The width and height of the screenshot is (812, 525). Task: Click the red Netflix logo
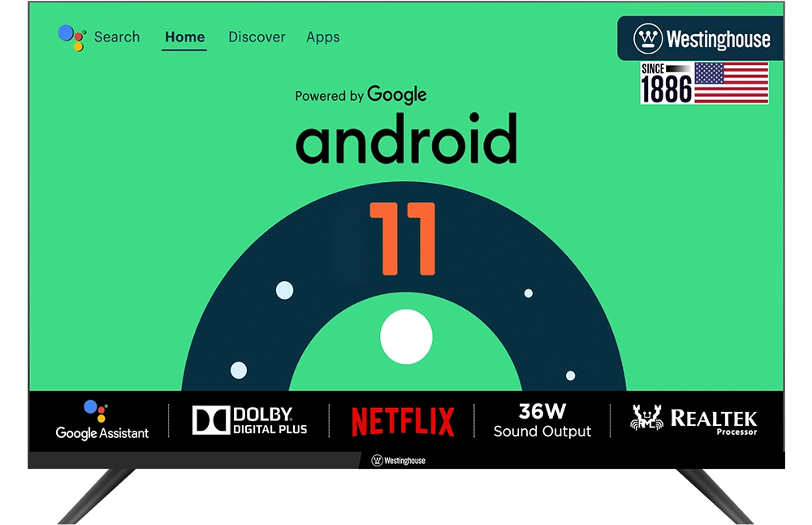point(403,422)
